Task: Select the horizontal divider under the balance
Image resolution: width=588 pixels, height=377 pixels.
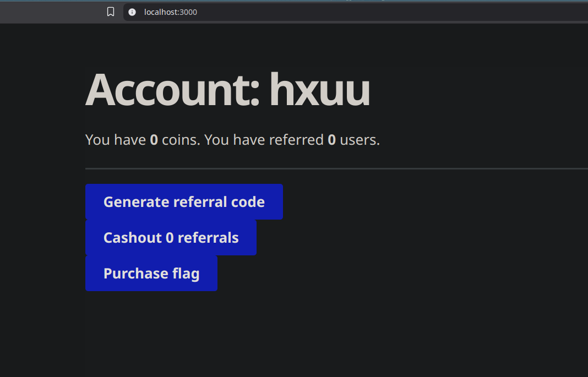Action: [x=336, y=167]
